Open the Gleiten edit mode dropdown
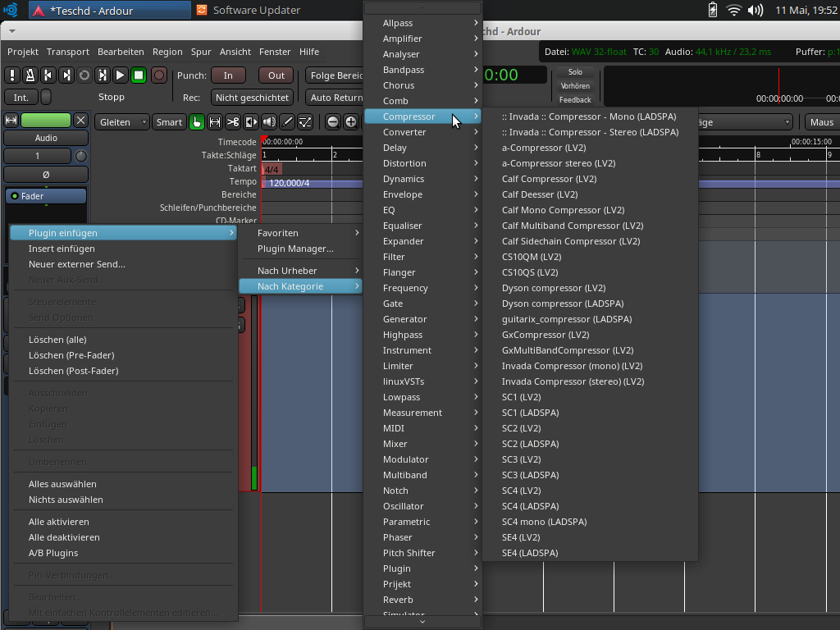840x630 pixels. point(122,122)
